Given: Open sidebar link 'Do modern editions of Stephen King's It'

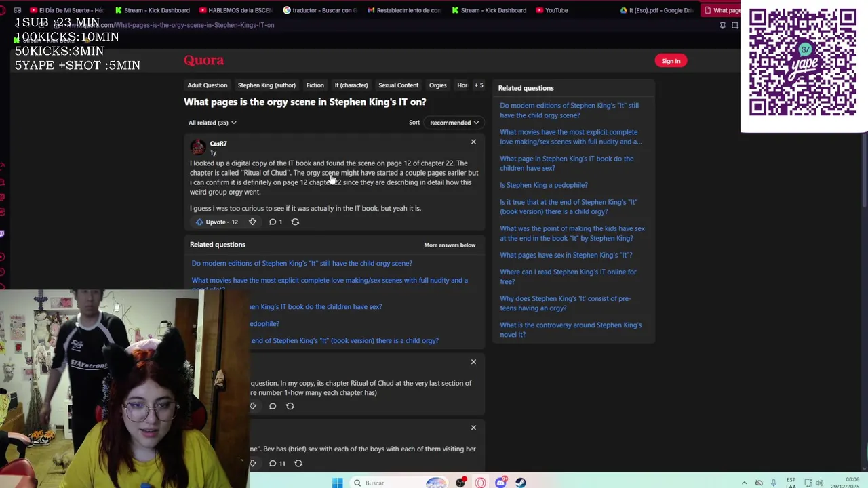Looking at the screenshot, I should pos(569,110).
